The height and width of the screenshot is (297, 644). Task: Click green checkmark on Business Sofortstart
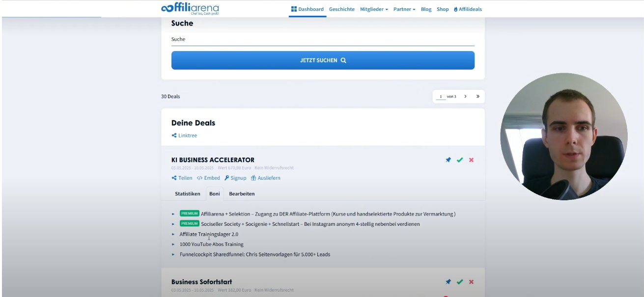click(x=460, y=282)
